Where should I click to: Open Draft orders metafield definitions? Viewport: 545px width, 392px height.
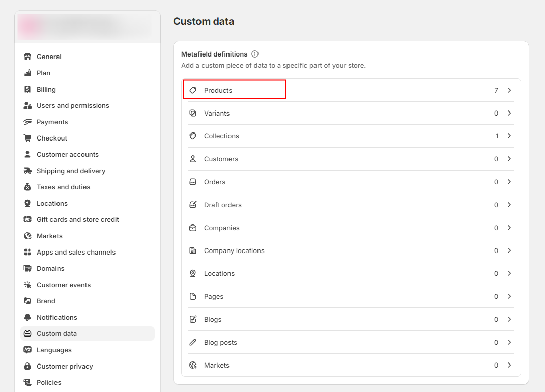(223, 205)
